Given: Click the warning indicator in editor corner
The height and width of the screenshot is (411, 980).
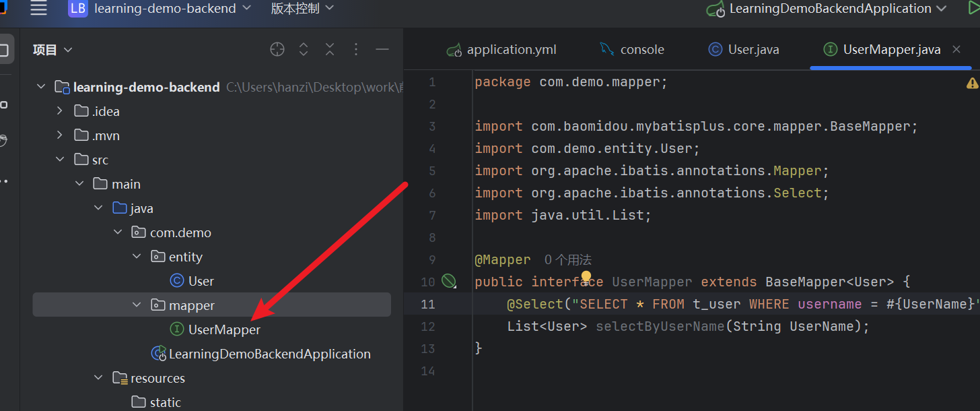Looking at the screenshot, I should pyautogui.click(x=972, y=83).
